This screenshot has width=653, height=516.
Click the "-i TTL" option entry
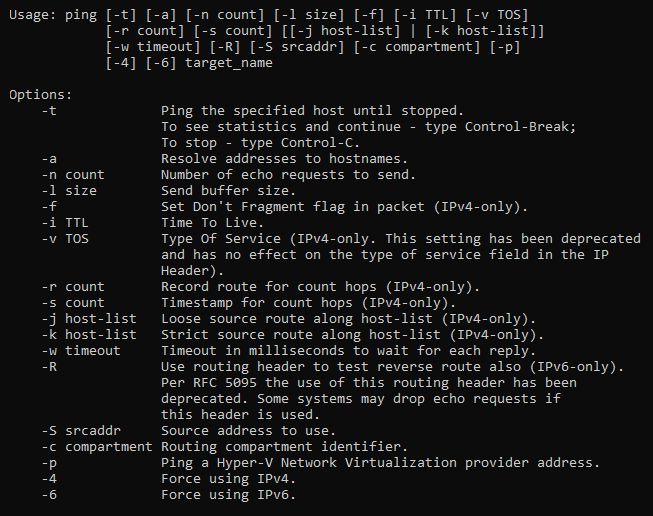(x=65, y=222)
